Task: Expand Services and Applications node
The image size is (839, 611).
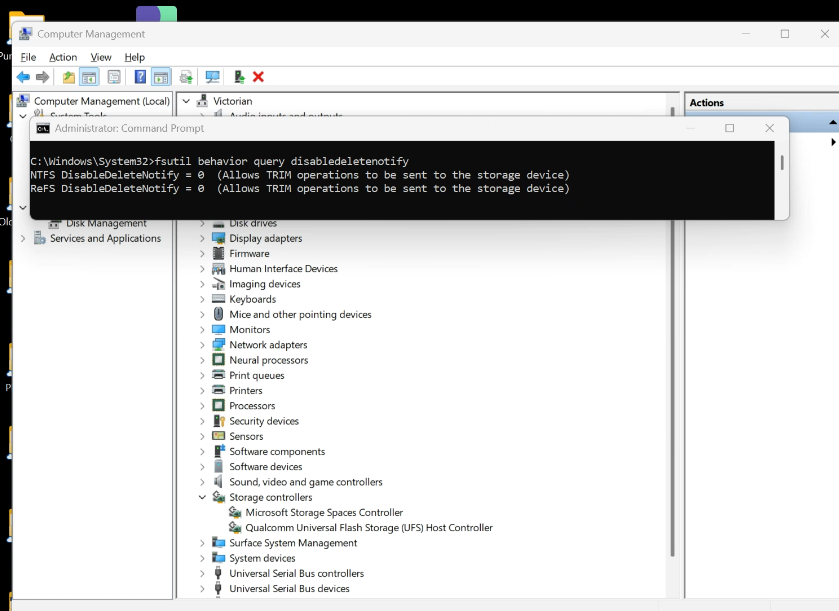Action: [23, 239]
